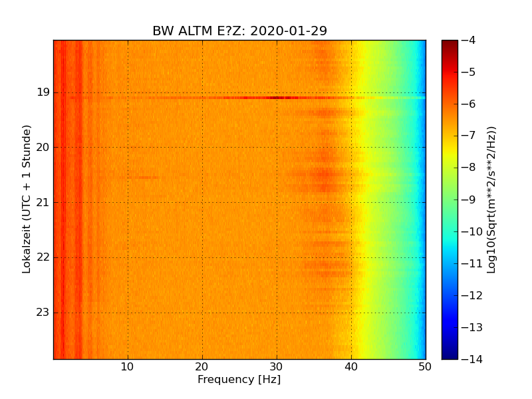
Task: Click the x-axis tick label 50
Action: click(x=425, y=367)
